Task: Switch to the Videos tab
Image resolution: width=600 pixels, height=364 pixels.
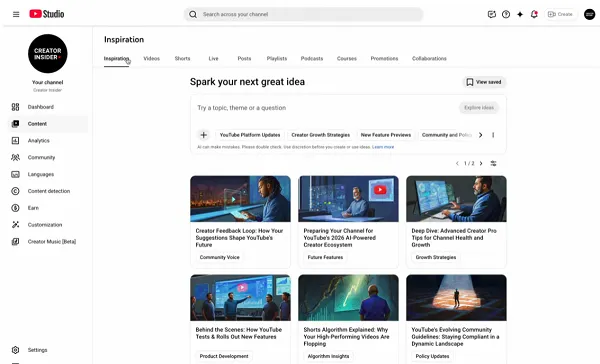Action: [152, 59]
